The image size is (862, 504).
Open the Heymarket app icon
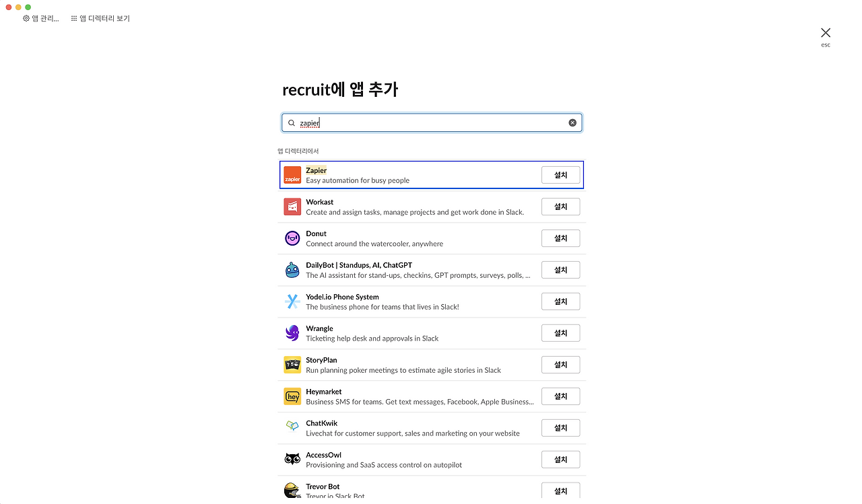292,396
